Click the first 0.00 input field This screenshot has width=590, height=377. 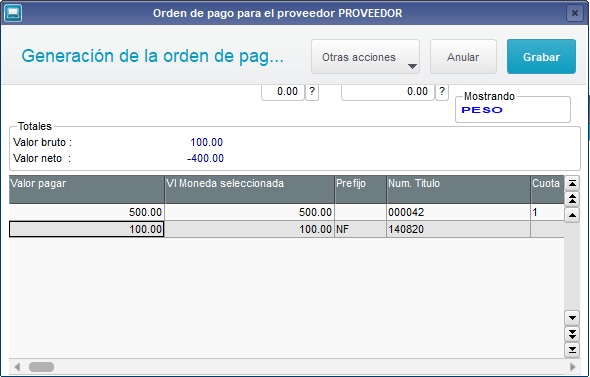(283, 92)
